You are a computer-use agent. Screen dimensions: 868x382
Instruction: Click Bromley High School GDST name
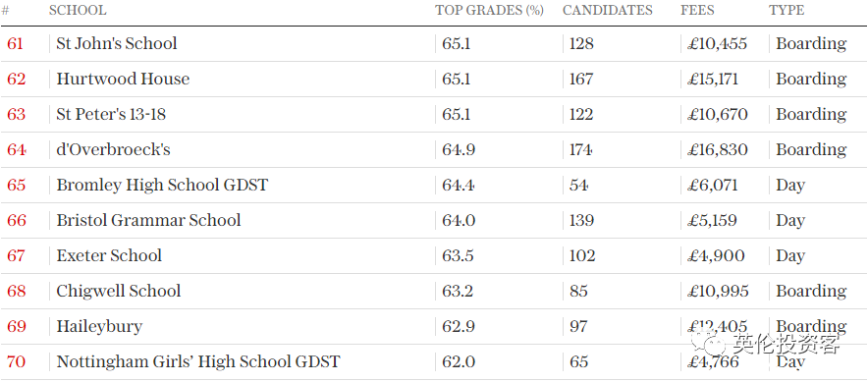[x=162, y=185]
